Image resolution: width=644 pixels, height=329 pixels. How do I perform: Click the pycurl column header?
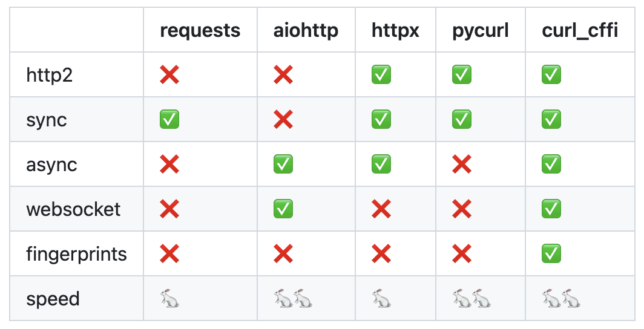coord(479,30)
